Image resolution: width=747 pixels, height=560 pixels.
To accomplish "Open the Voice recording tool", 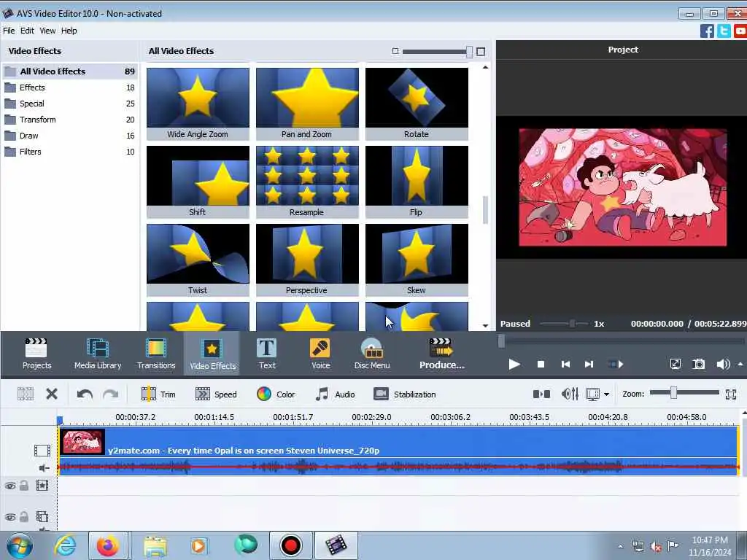I will click(321, 354).
